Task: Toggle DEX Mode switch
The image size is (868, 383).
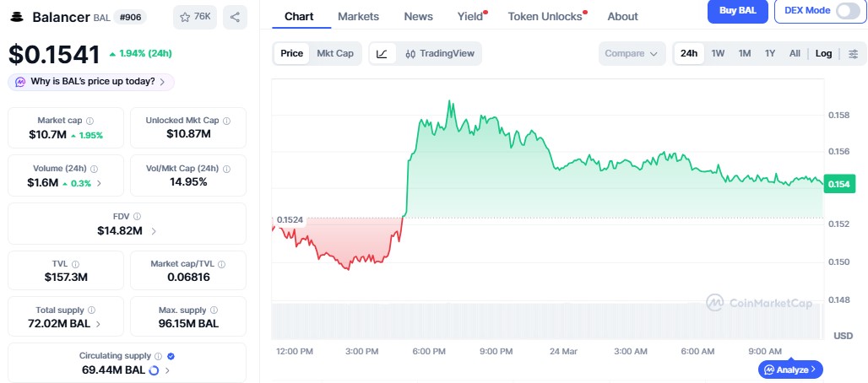Action: point(848,10)
